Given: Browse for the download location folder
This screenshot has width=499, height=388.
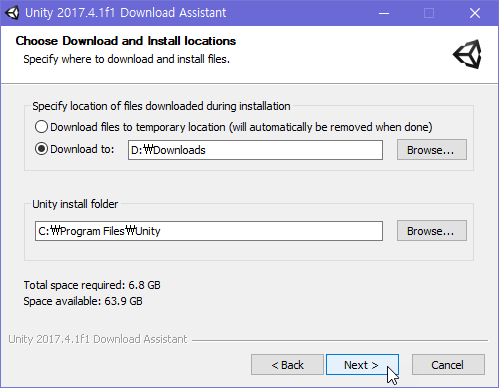Looking at the screenshot, I should pyautogui.click(x=432, y=150).
